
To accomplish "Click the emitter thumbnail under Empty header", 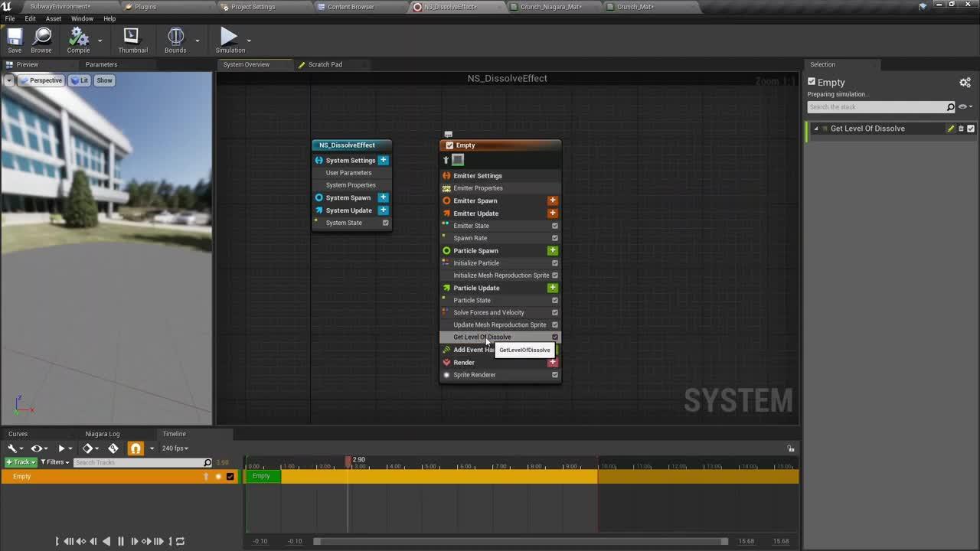I will [458, 160].
